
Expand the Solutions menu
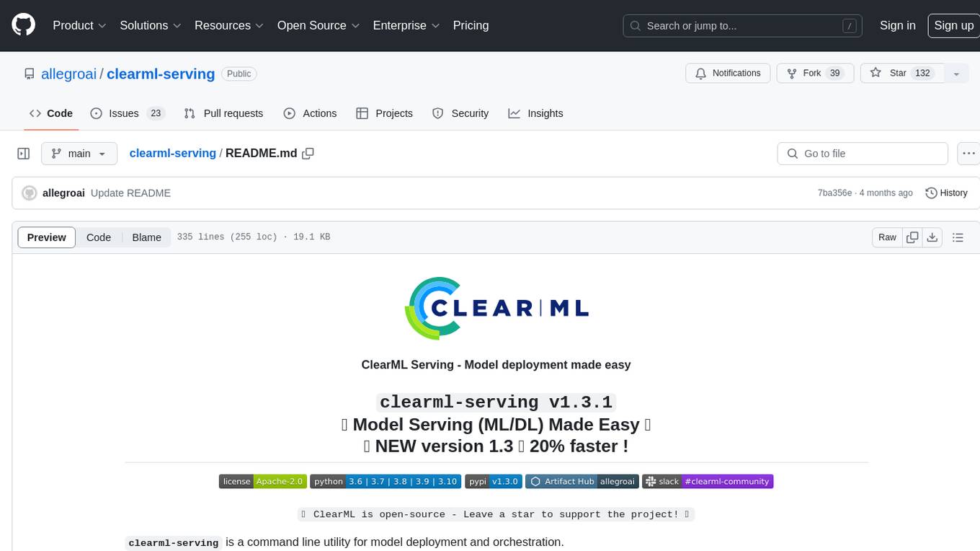tap(150, 25)
